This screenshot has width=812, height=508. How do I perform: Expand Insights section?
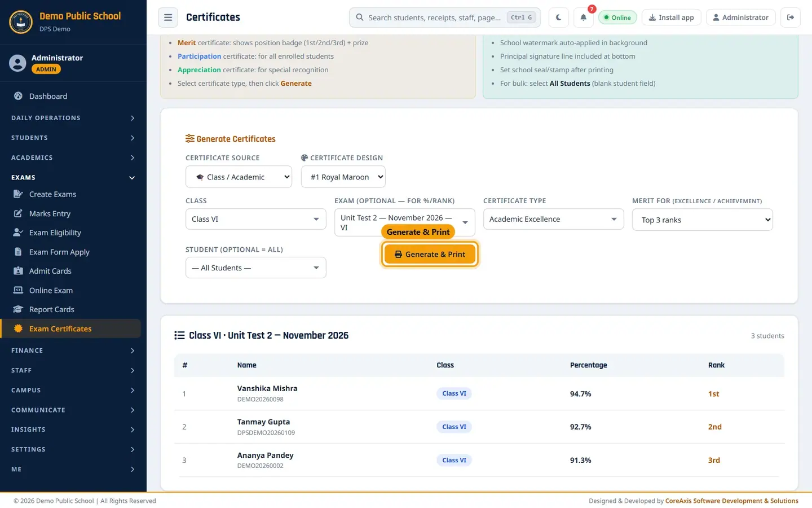tap(73, 430)
